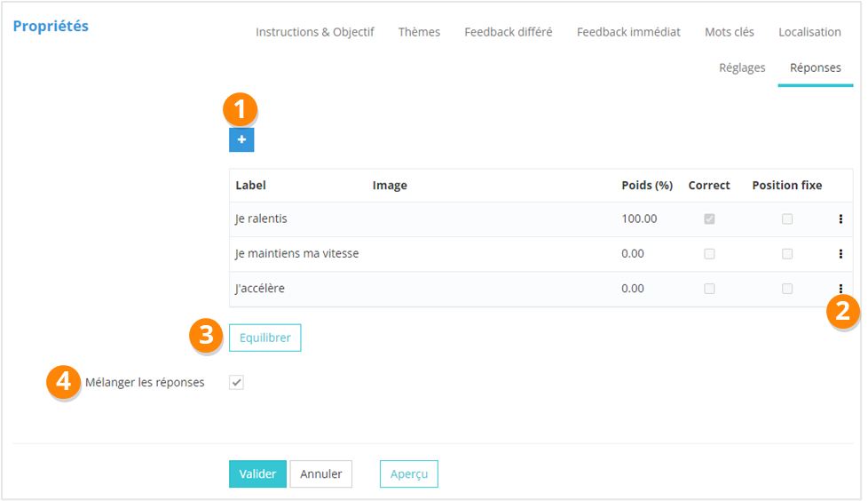Image resolution: width=868 pixels, height=501 pixels.
Task: Open options menu for 'Je ralentis' row
Action: (x=840, y=219)
